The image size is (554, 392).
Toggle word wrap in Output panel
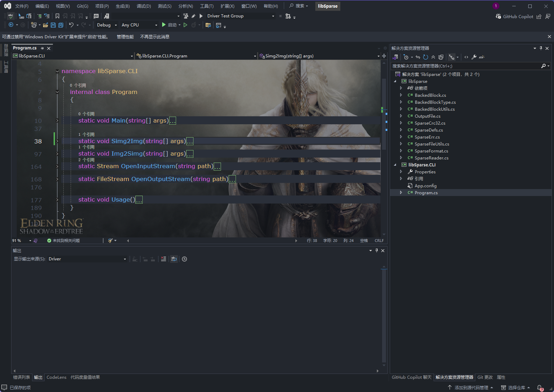pos(174,259)
